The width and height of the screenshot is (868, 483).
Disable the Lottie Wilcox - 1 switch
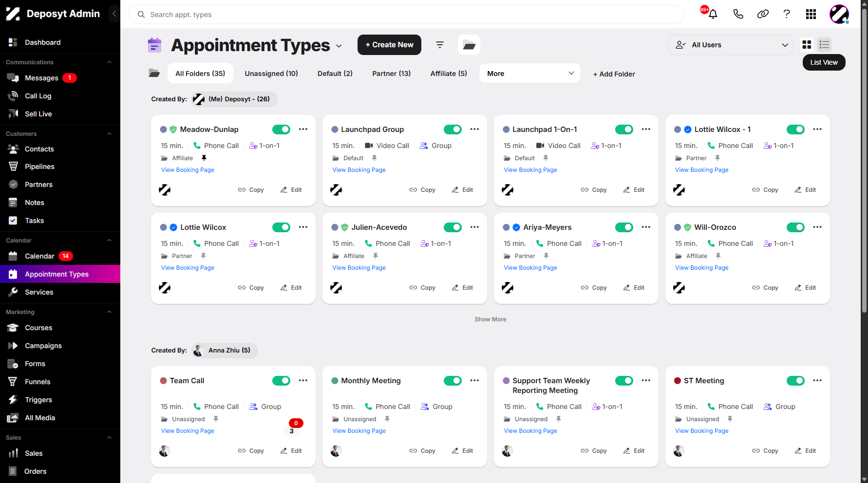click(795, 130)
